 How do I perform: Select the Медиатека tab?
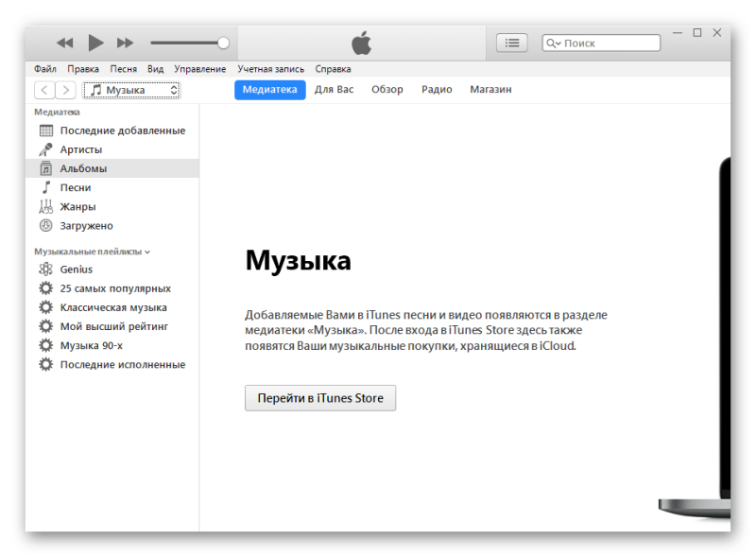pyautogui.click(x=270, y=90)
